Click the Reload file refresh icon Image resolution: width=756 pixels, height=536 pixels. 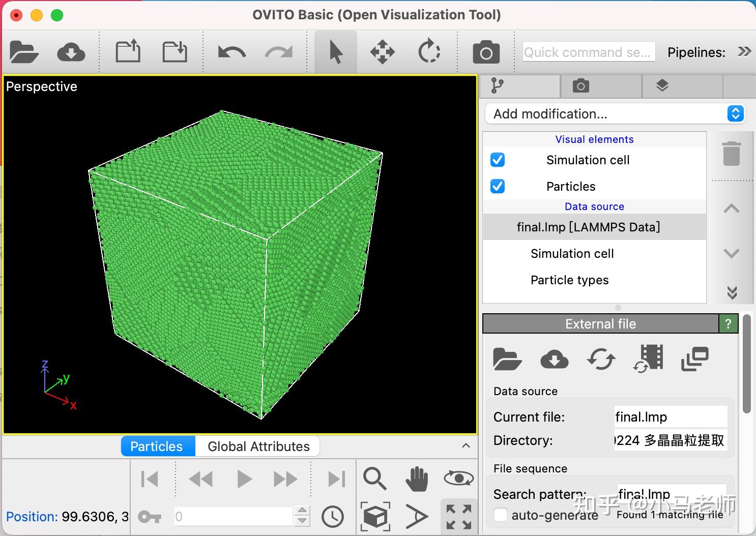(x=601, y=359)
